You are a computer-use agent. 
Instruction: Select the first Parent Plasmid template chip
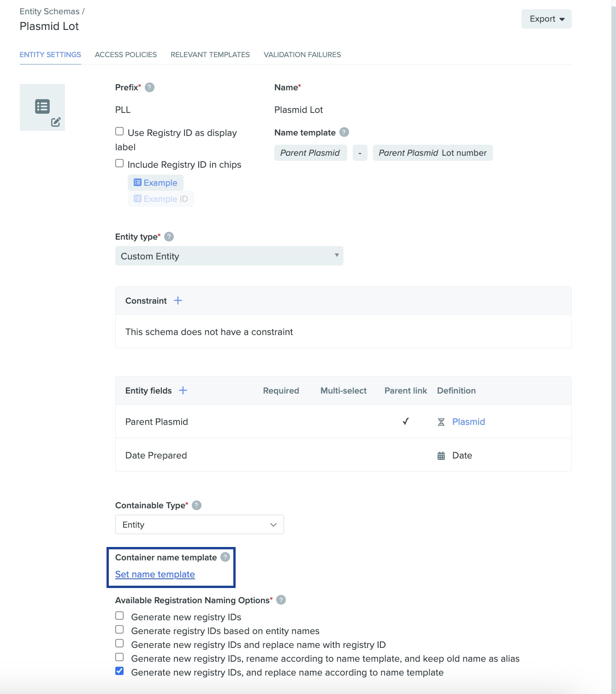[310, 153]
